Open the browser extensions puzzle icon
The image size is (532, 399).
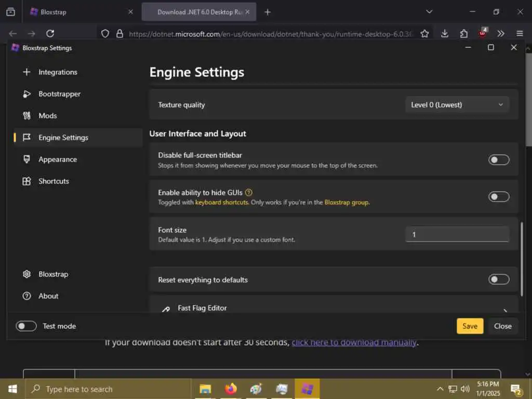tap(463, 34)
